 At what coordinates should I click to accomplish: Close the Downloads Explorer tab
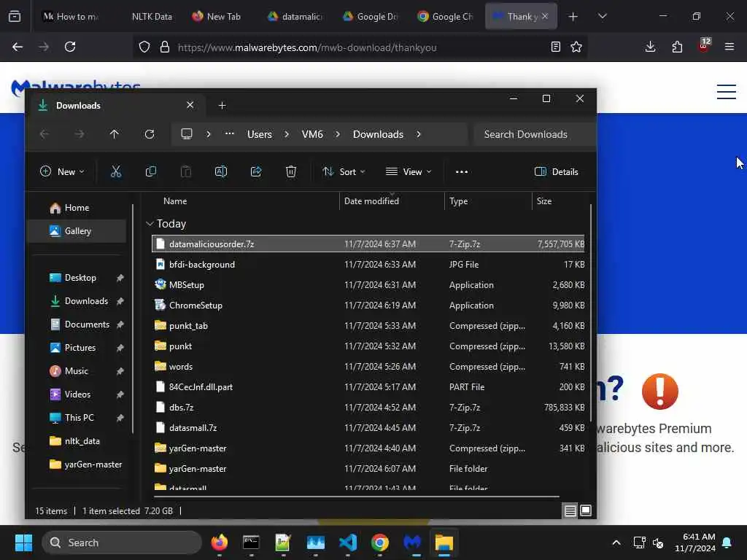tap(190, 105)
